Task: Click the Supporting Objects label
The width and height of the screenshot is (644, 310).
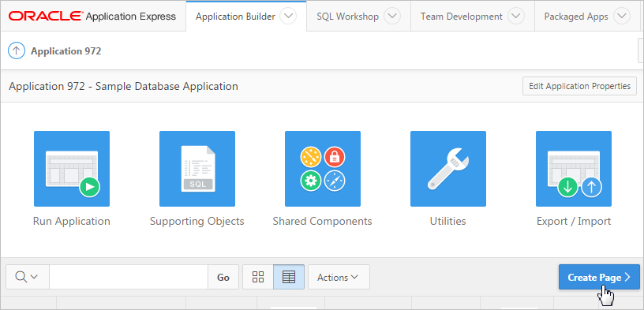Action: pos(197,222)
